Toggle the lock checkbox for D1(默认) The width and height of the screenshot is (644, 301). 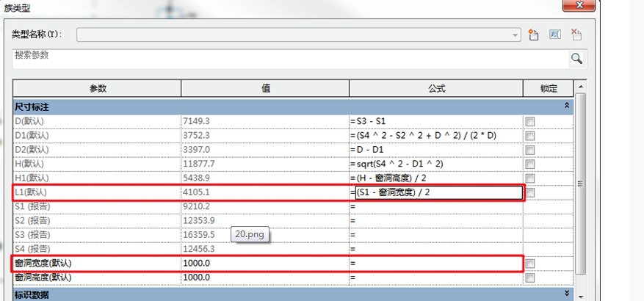point(530,136)
